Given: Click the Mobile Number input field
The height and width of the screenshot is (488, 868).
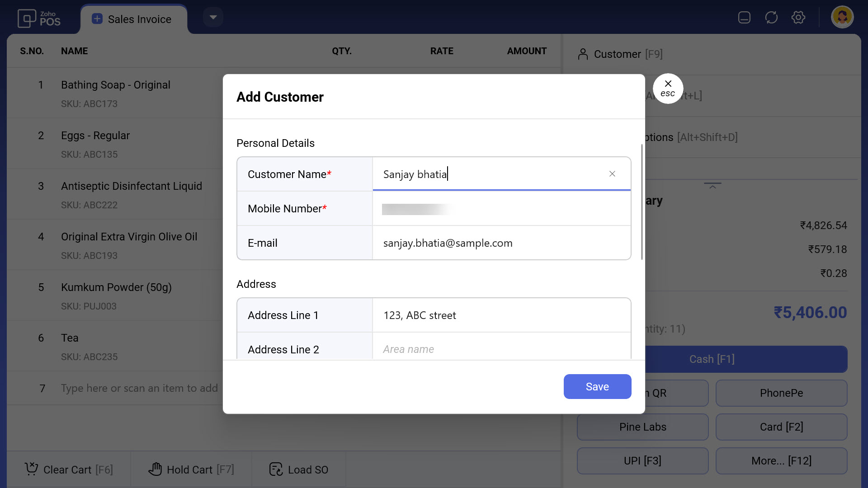Looking at the screenshot, I should (x=501, y=209).
